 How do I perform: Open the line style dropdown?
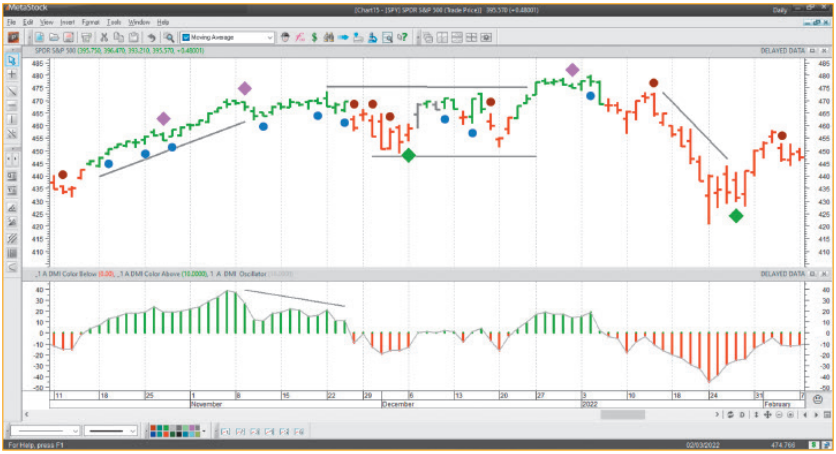click(x=45, y=431)
